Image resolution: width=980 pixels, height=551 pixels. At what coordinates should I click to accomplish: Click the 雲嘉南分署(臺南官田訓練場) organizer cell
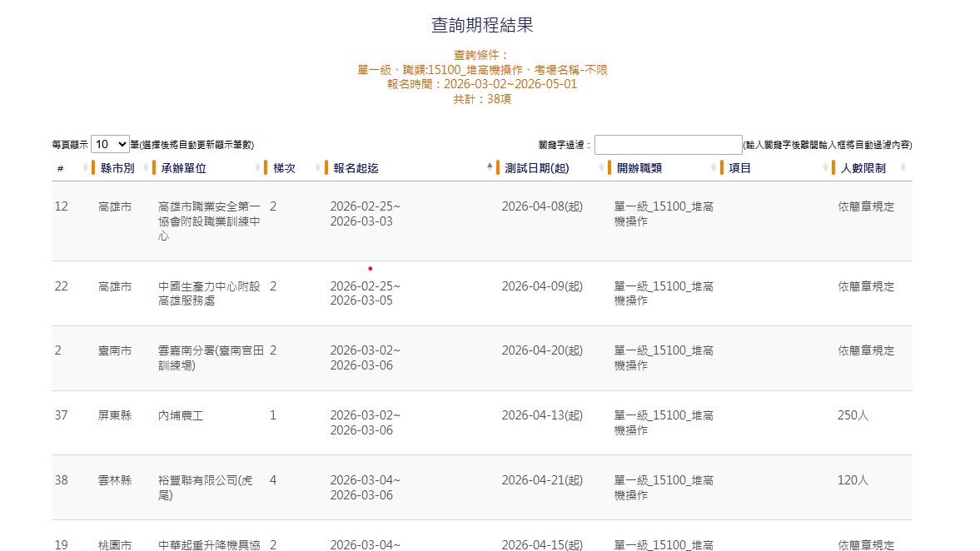tap(211, 358)
